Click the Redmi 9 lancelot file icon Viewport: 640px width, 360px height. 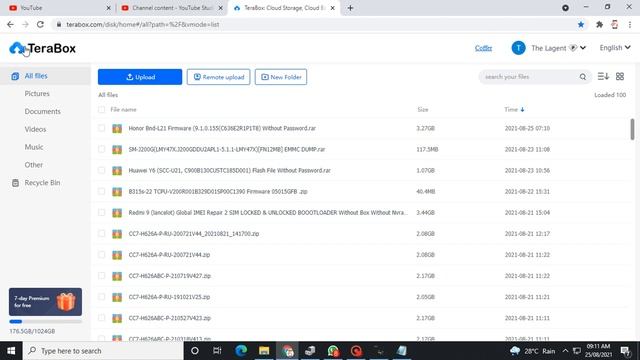tap(117, 213)
